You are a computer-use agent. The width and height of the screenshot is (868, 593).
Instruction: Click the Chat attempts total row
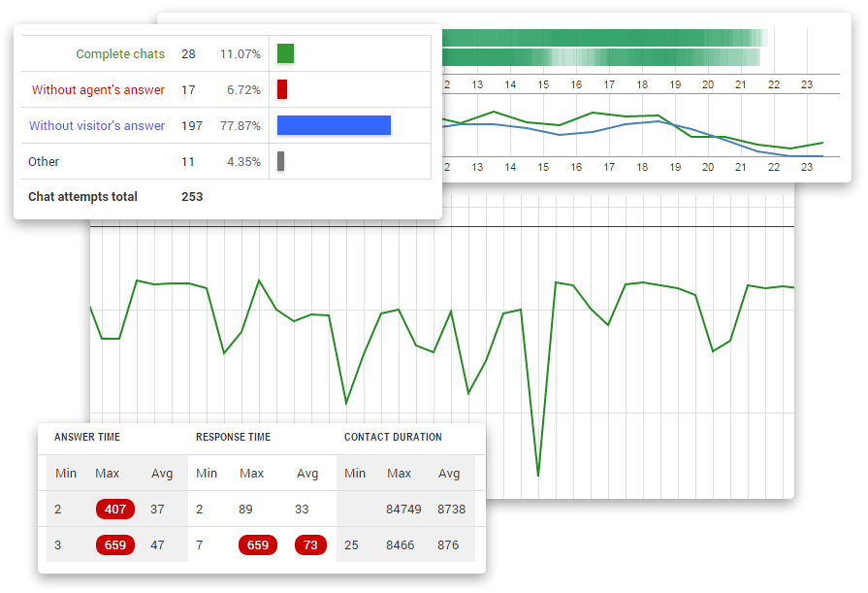81,196
